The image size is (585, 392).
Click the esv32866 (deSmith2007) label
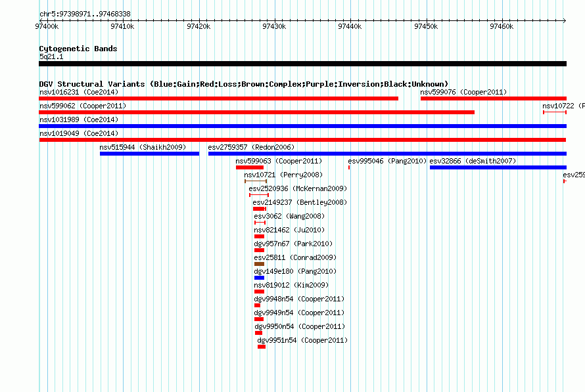pyautogui.click(x=473, y=161)
